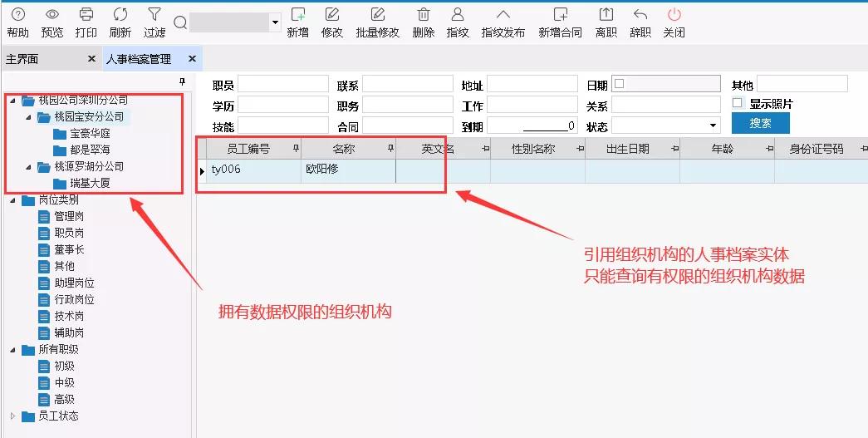Image resolution: width=868 pixels, height=438 pixels.
Task: Pin the left tree panel with pushpin
Action: coord(182,82)
